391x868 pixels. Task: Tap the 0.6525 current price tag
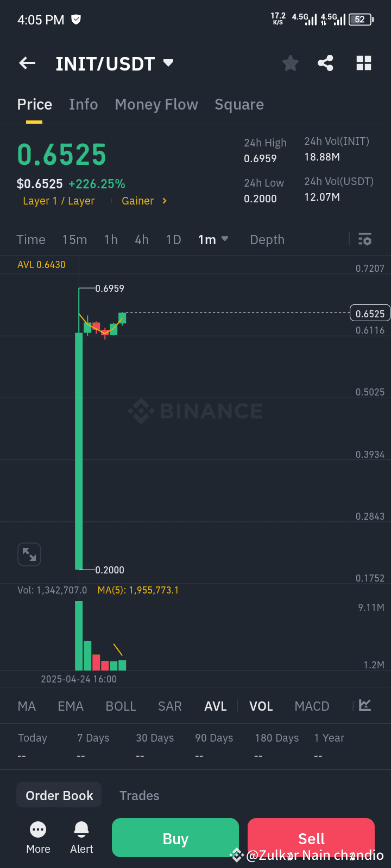coord(370,313)
